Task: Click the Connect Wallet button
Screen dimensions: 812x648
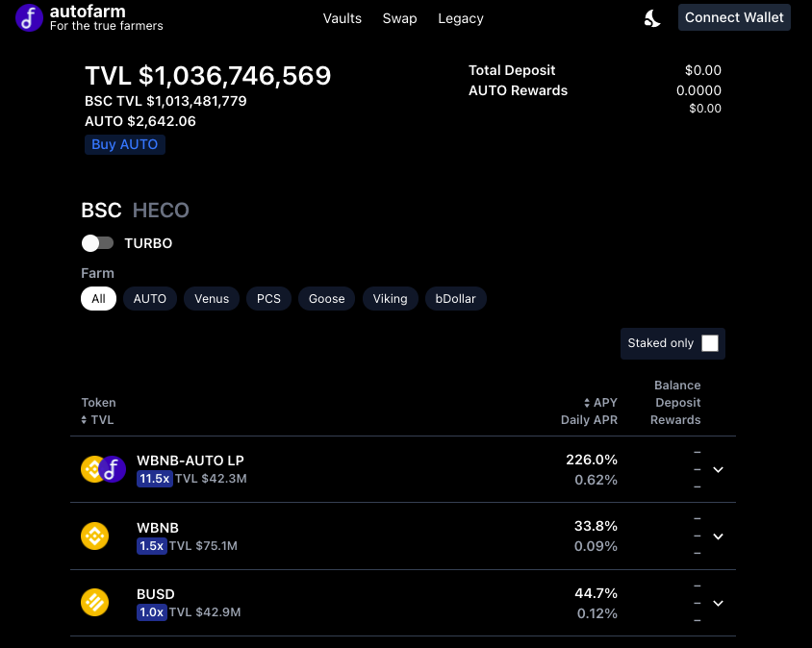Action: coord(734,17)
